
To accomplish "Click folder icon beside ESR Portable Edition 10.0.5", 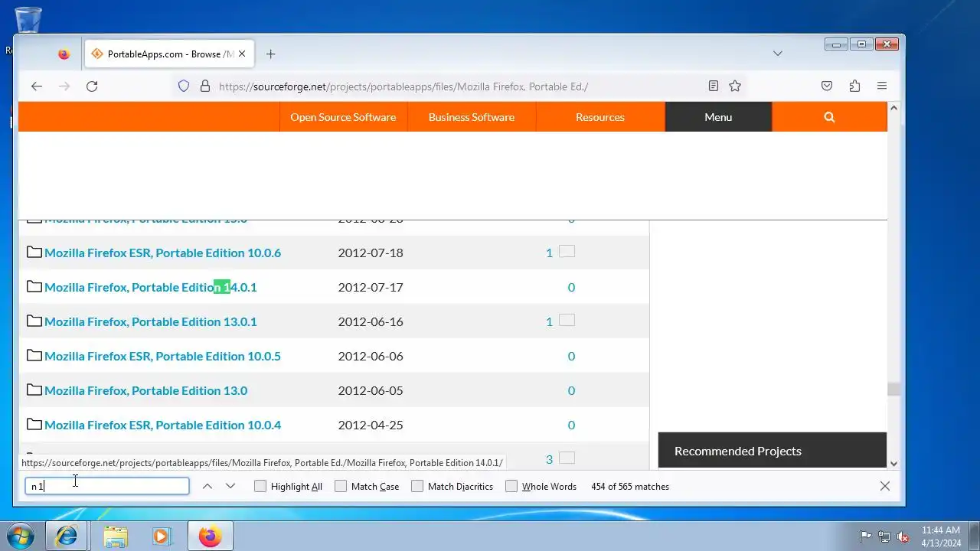I will (x=34, y=355).
